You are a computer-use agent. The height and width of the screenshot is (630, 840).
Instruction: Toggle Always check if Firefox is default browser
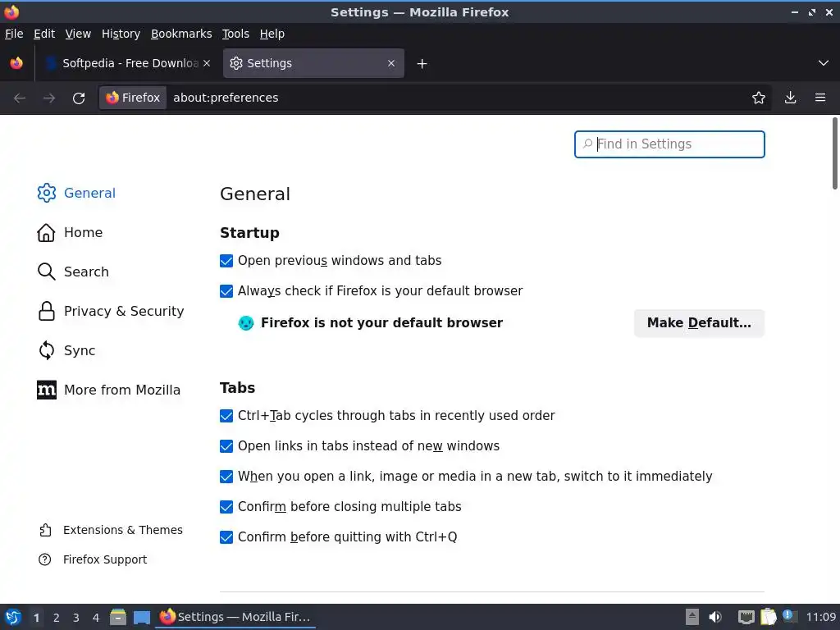pyautogui.click(x=226, y=291)
